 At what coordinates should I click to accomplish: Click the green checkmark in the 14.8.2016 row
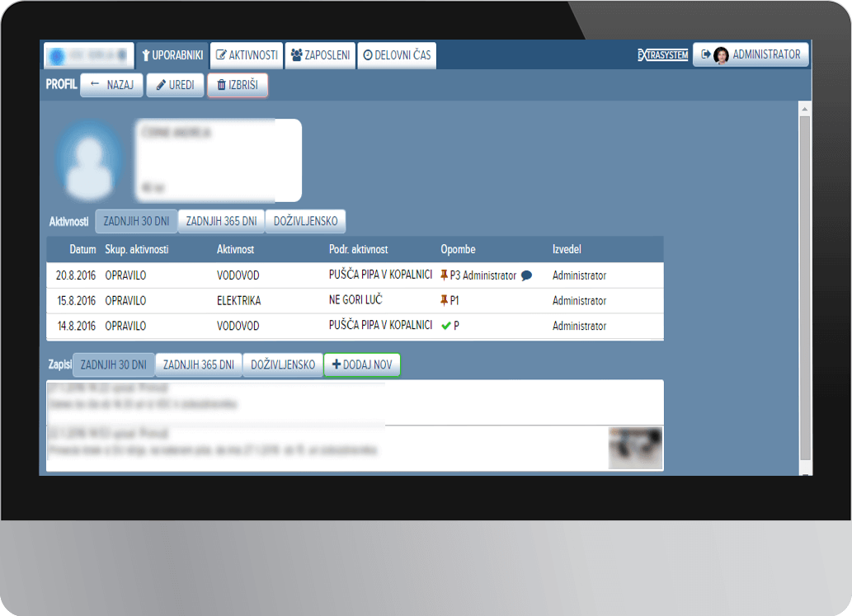point(445,326)
